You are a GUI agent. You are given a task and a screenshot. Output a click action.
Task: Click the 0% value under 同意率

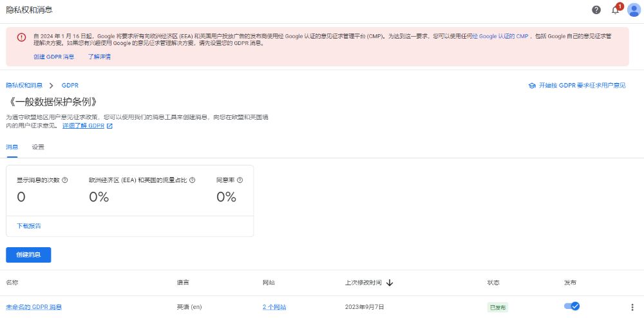click(226, 198)
